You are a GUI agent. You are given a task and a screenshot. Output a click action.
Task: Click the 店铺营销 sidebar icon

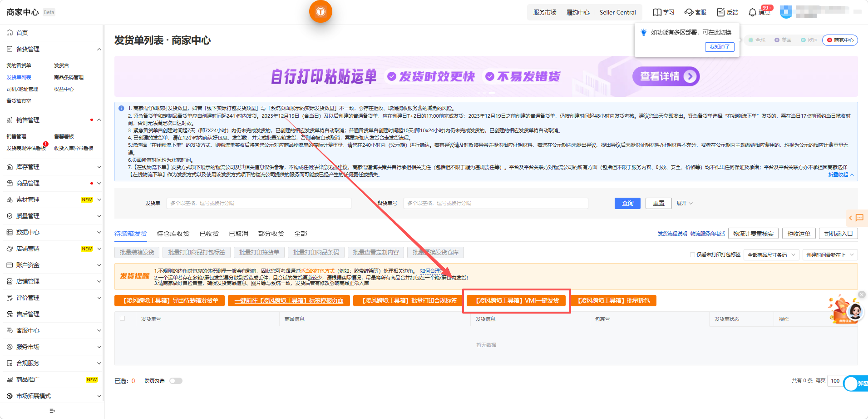(x=10, y=249)
